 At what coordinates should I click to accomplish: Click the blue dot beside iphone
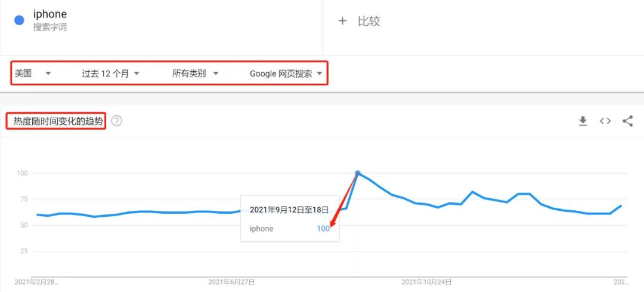click(19, 20)
